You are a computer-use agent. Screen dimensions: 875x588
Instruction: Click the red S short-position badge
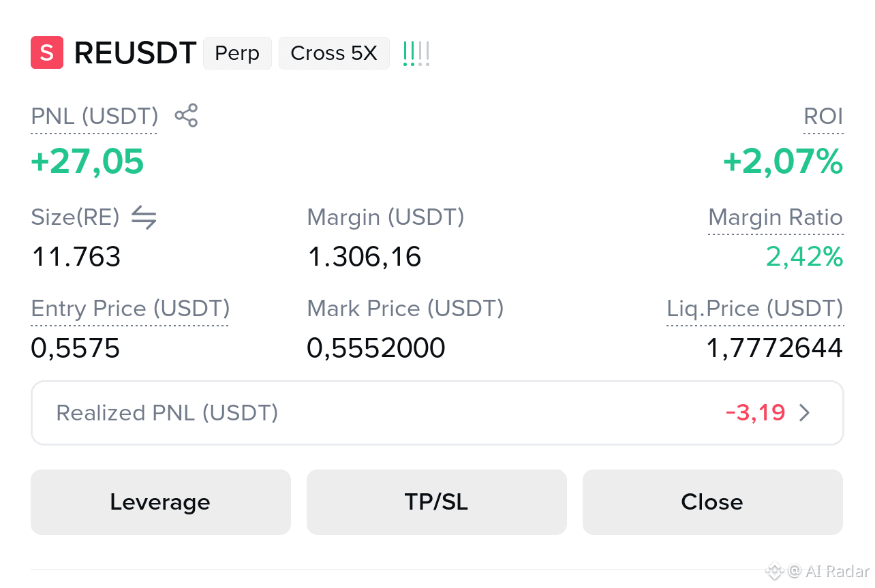tap(47, 52)
